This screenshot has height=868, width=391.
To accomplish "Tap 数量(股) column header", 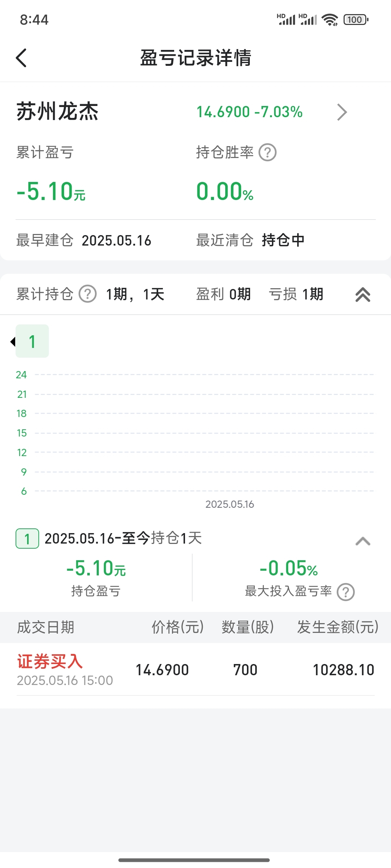I will pyautogui.click(x=248, y=627).
